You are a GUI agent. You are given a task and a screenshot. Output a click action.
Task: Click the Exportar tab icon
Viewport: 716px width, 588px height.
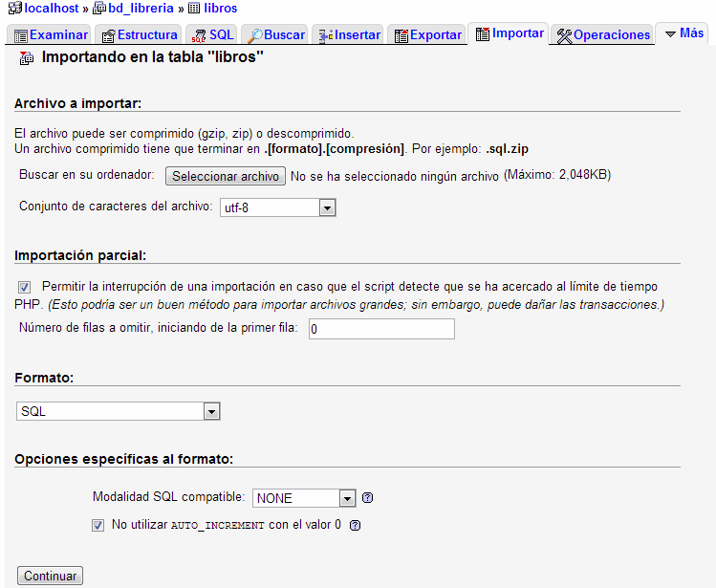coord(401,35)
